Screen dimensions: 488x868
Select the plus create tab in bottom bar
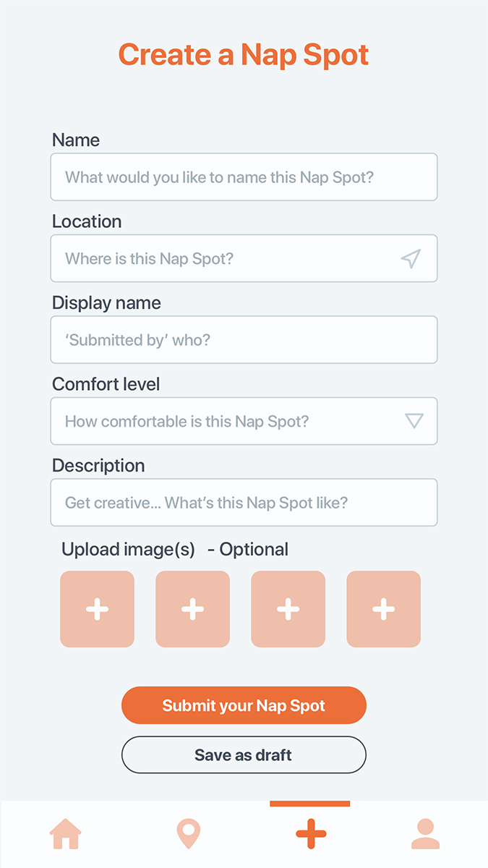[x=311, y=834]
